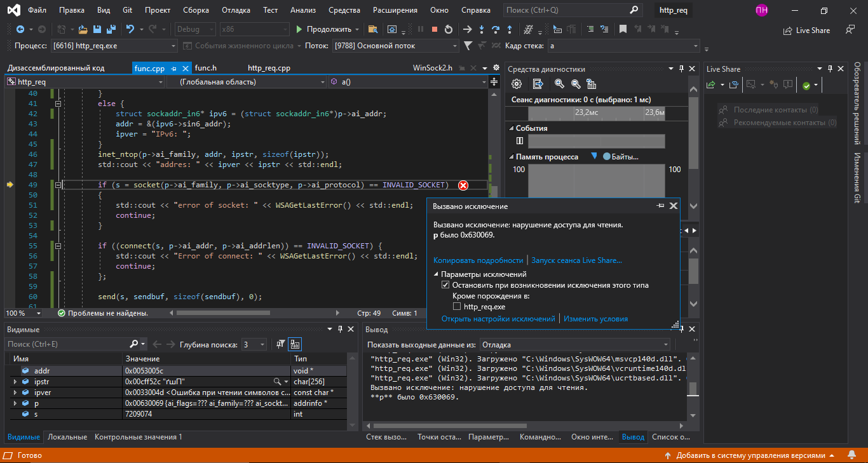The height and width of the screenshot is (463, 868).
Task: Click the bookmark icon in the toolbar
Action: click(623, 29)
